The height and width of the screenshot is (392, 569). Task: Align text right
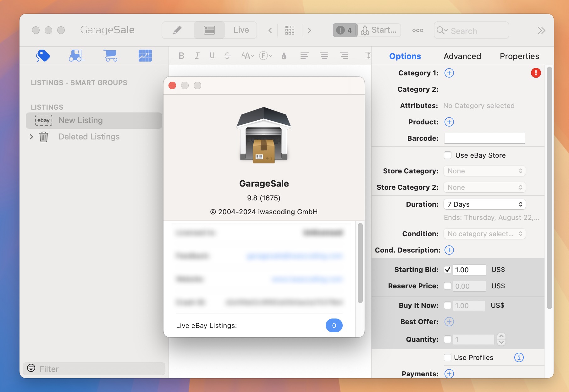(x=344, y=56)
